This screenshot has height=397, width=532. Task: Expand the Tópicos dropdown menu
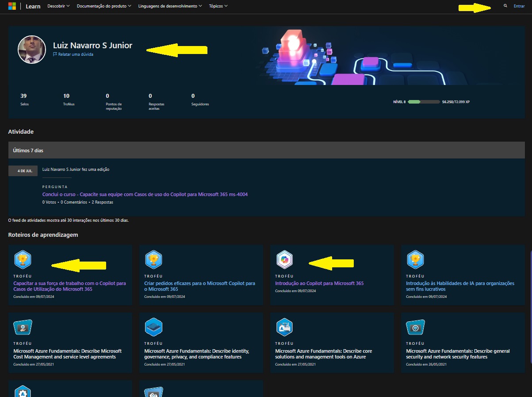pos(219,6)
